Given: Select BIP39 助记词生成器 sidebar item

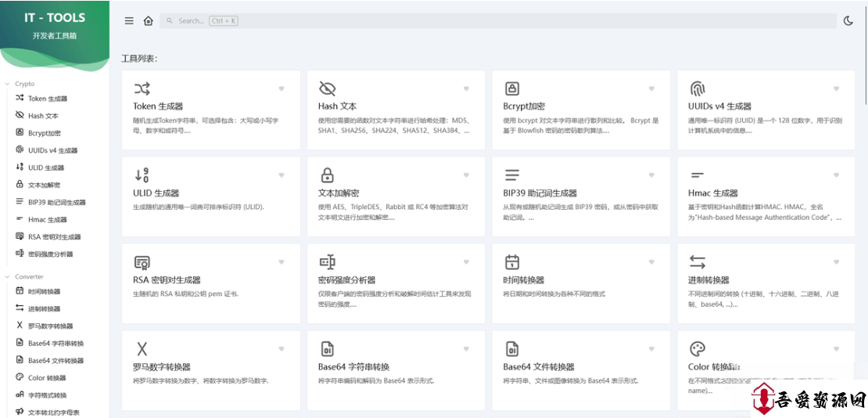Looking at the screenshot, I should coord(57,203).
